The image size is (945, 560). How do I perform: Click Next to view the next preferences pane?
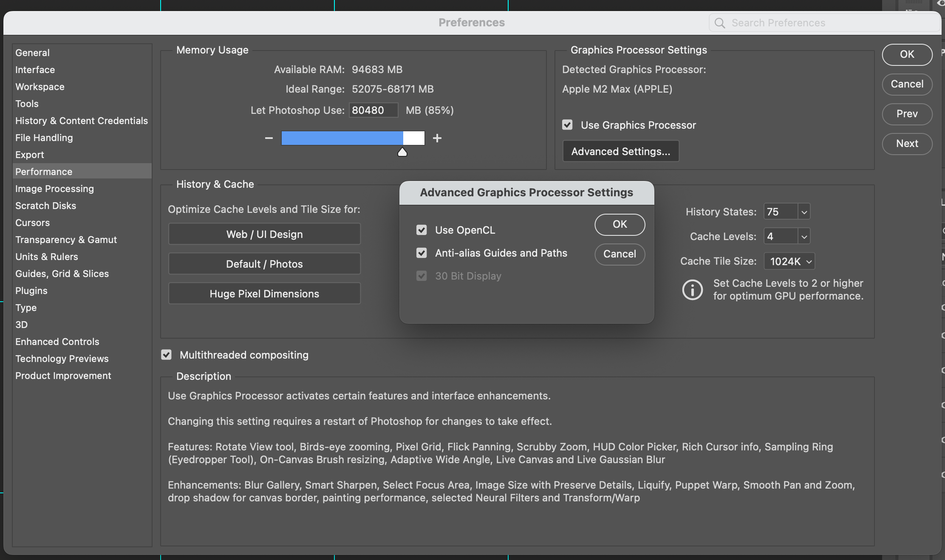pyautogui.click(x=907, y=144)
